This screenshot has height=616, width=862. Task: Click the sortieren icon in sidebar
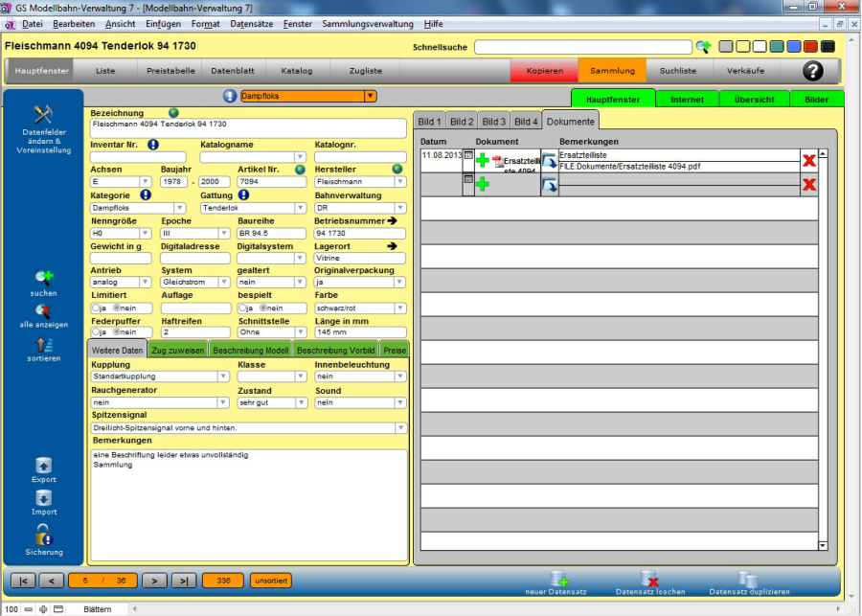pos(43,345)
